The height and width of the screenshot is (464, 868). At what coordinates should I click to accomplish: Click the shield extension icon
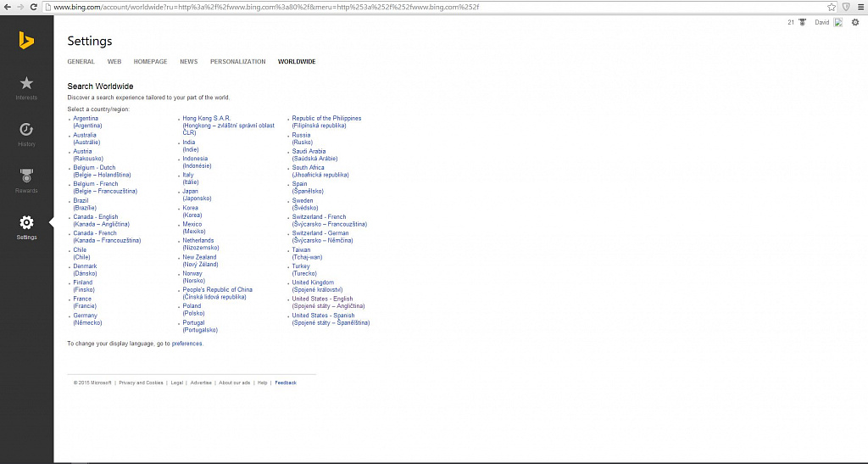[x=846, y=7]
